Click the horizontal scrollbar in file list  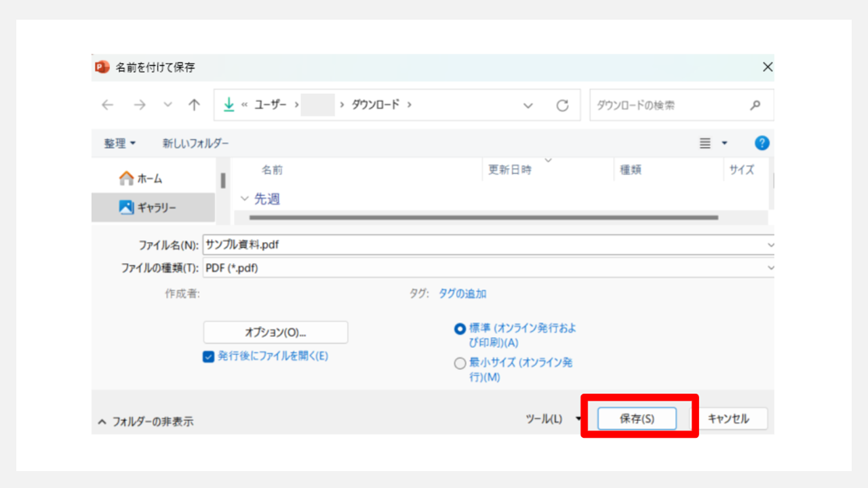(484, 218)
